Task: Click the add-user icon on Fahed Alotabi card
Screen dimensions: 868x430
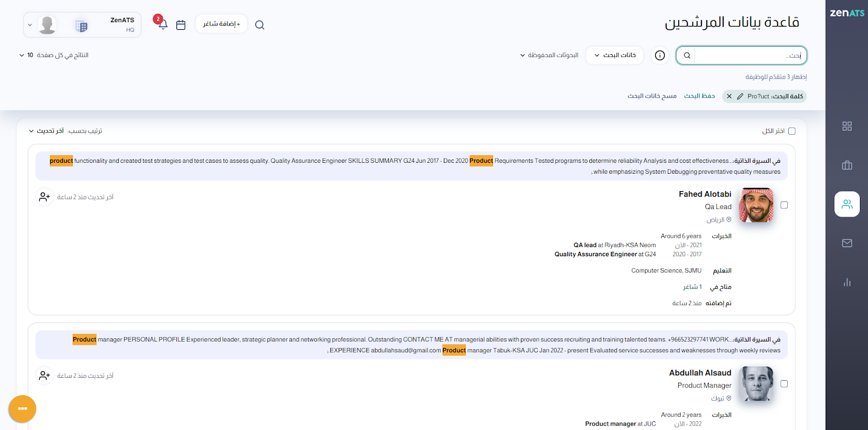Action: (x=44, y=197)
